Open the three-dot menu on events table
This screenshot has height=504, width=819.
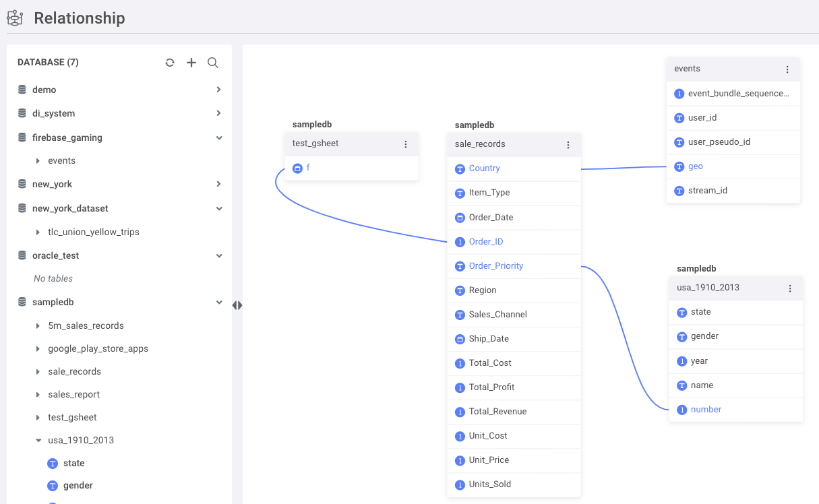click(787, 69)
